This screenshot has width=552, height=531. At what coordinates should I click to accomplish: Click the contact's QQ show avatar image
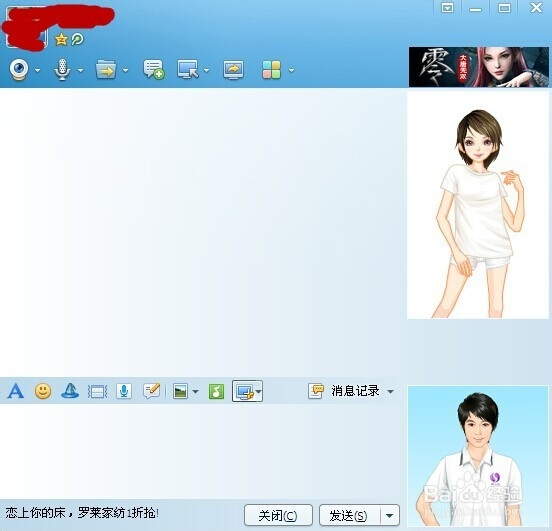(x=478, y=205)
